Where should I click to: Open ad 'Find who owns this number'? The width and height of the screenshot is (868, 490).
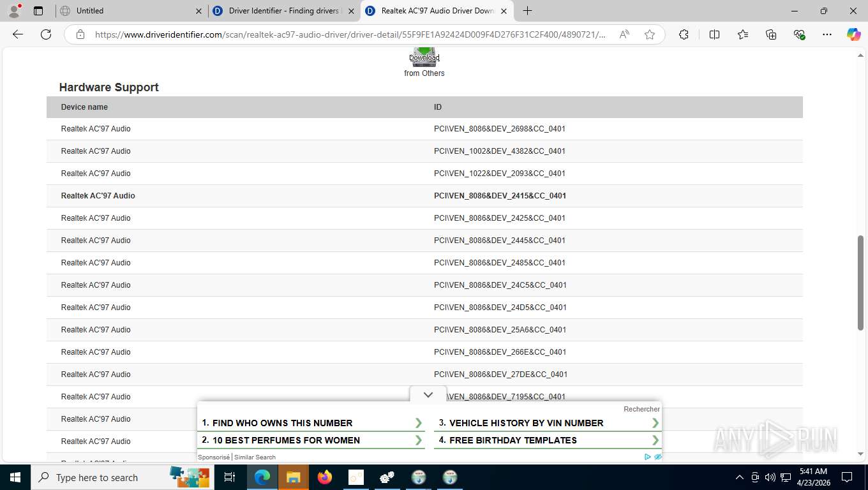pos(312,423)
